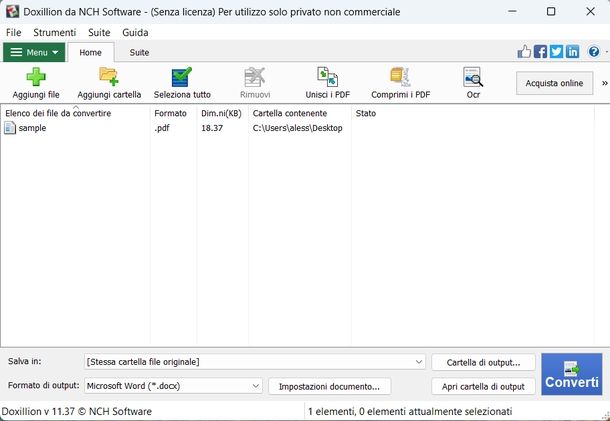Click the Cartella di output... button
Image resolution: width=610 pixels, height=421 pixels.
click(483, 363)
